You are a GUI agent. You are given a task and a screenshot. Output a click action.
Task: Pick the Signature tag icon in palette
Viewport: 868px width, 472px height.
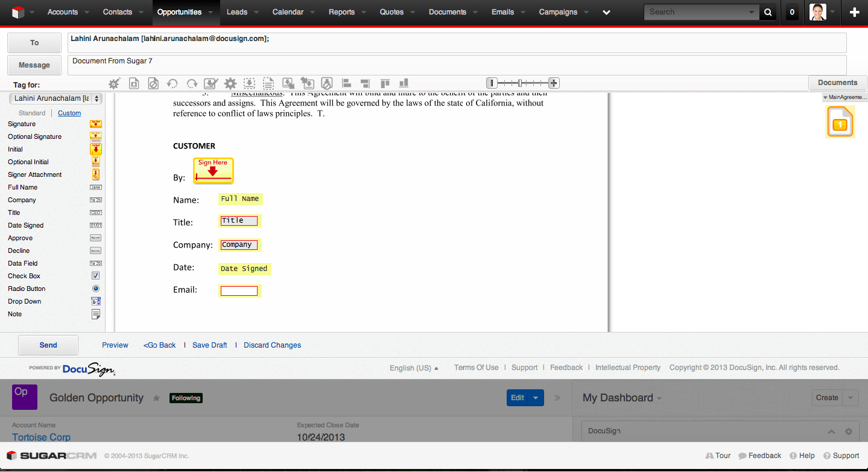(x=96, y=124)
